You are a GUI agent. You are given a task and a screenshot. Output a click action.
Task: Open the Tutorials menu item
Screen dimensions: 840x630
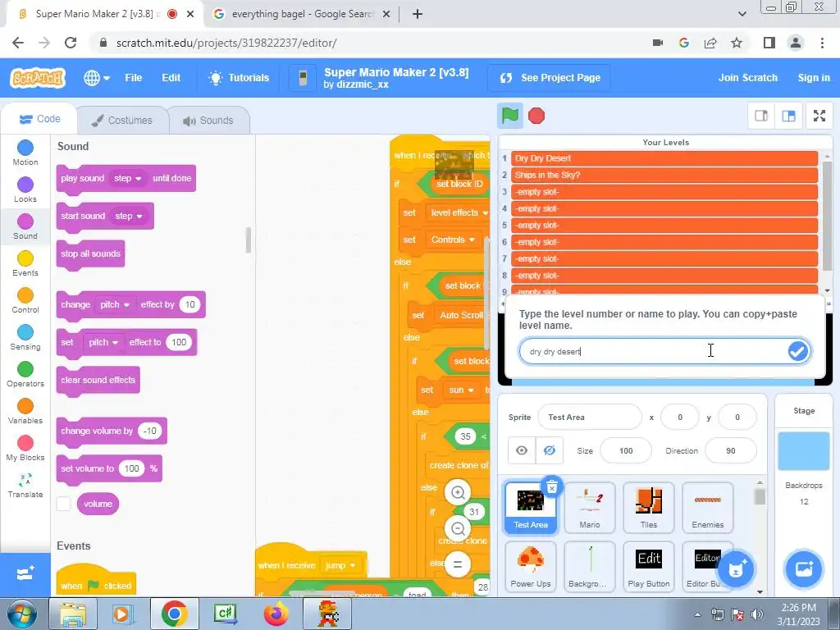coord(239,78)
